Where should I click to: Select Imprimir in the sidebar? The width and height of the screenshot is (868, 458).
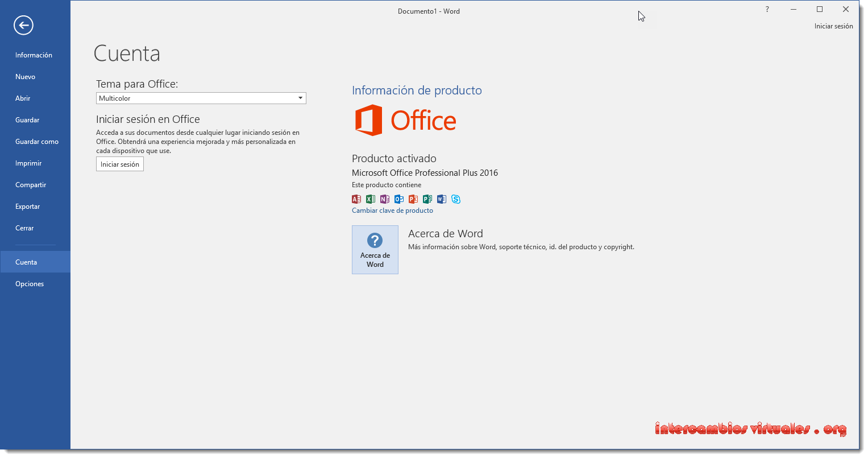point(35,163)
